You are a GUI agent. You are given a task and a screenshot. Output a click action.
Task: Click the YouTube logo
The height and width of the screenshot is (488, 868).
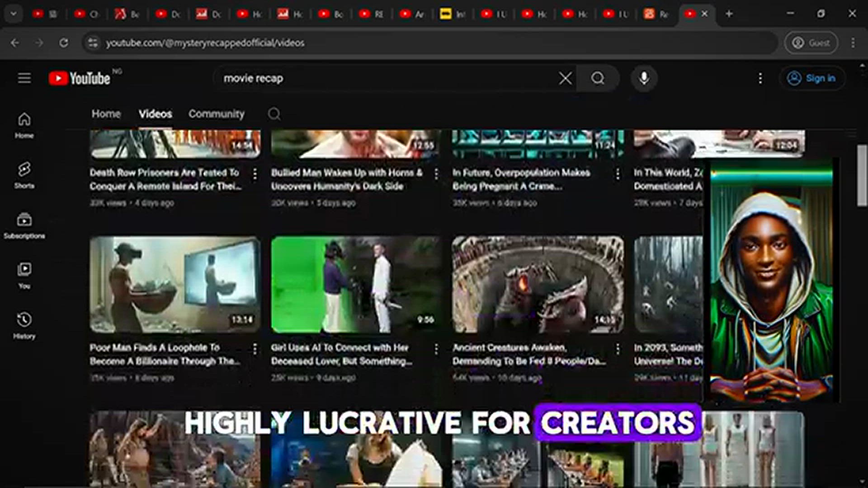click(x=80, y=78)
